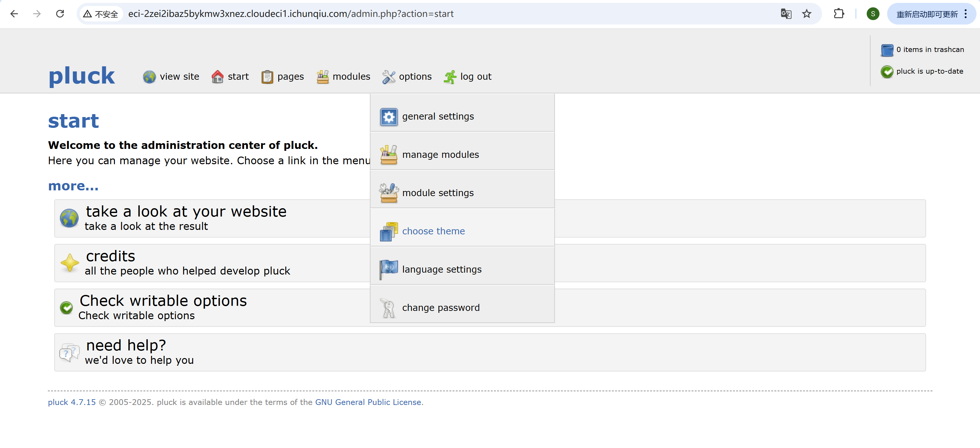The width and height of the screenshot is (980, 448).
Task: Click the choose theme icon
Action: [388, 231]
